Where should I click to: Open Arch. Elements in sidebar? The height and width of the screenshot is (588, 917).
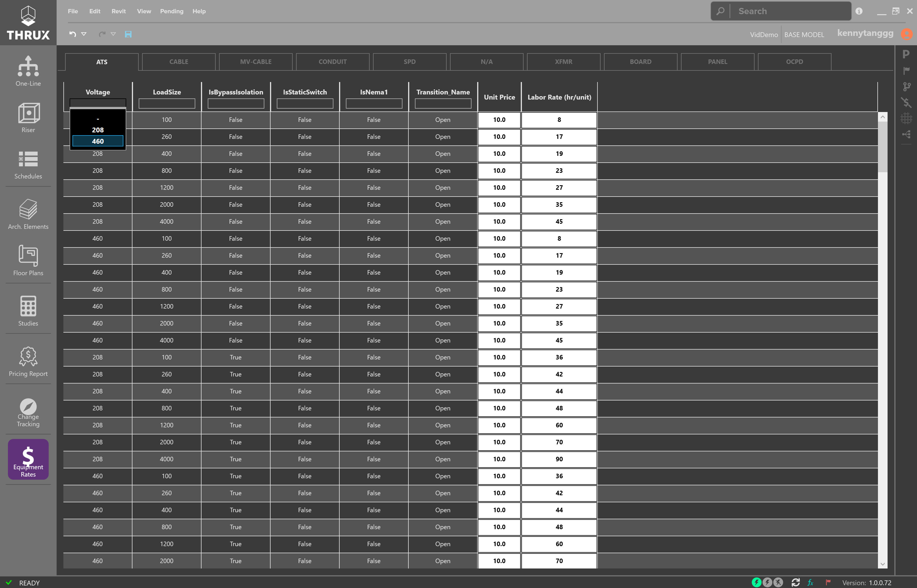28,214
